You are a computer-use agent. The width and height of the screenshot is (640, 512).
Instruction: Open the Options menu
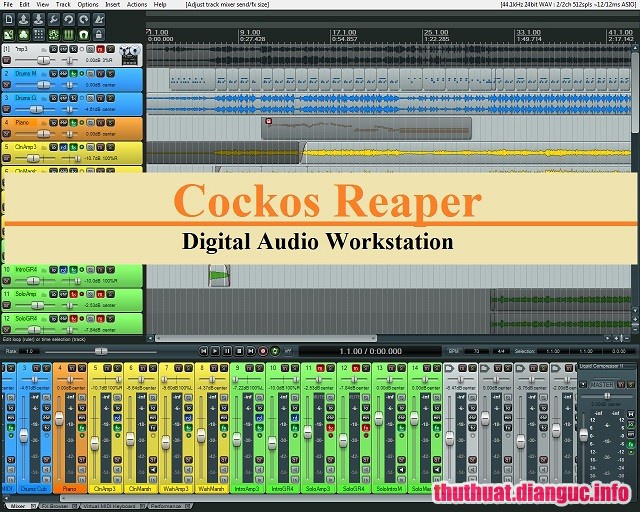[x=88, y=4]
